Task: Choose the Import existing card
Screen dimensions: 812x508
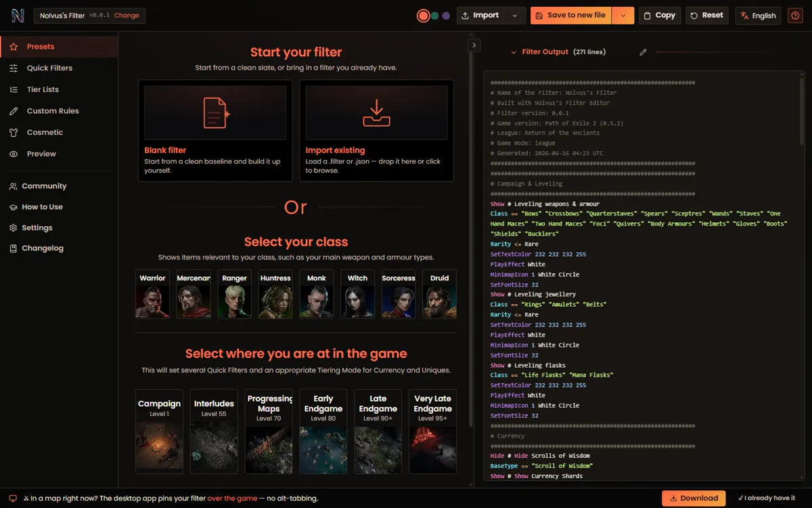Action: coord(376,131)
